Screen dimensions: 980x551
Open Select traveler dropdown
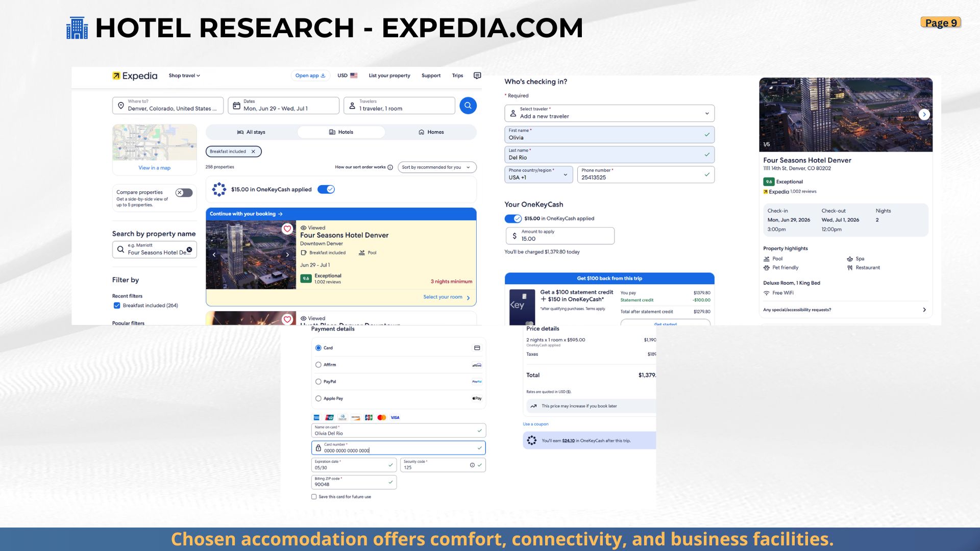(609, 113)
